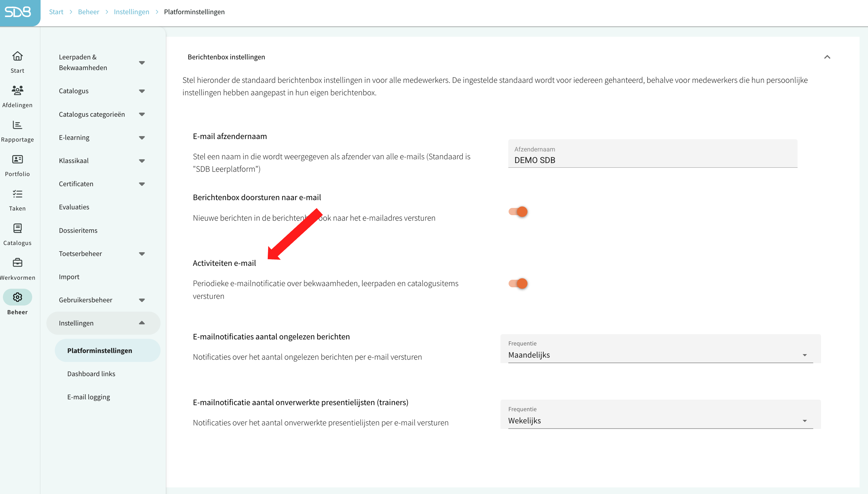Click the Afzendernaam input field
The width and height of the screenshot is (868, 494).
[x=652, y=153]
